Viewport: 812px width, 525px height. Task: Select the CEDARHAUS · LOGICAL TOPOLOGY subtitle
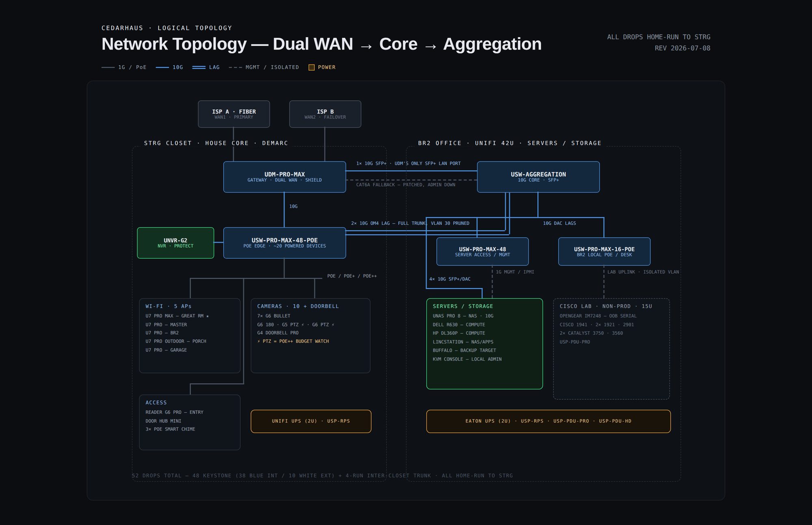[x=167, y=28]
